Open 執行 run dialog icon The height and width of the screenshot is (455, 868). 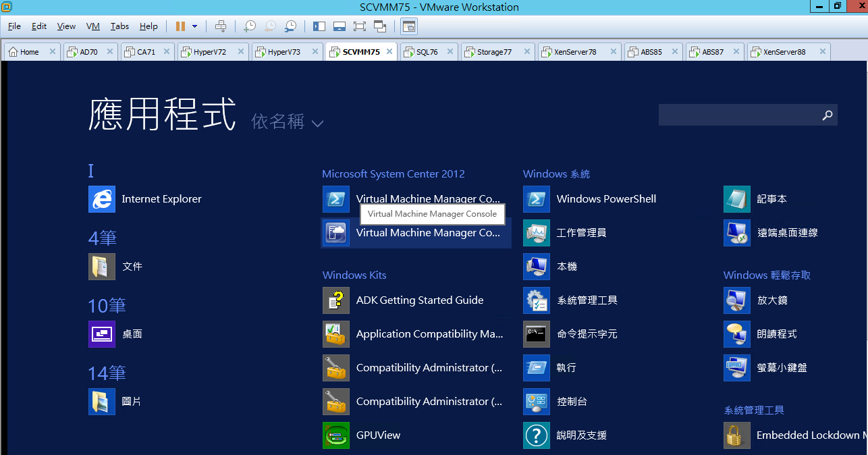tap(537, 368)
